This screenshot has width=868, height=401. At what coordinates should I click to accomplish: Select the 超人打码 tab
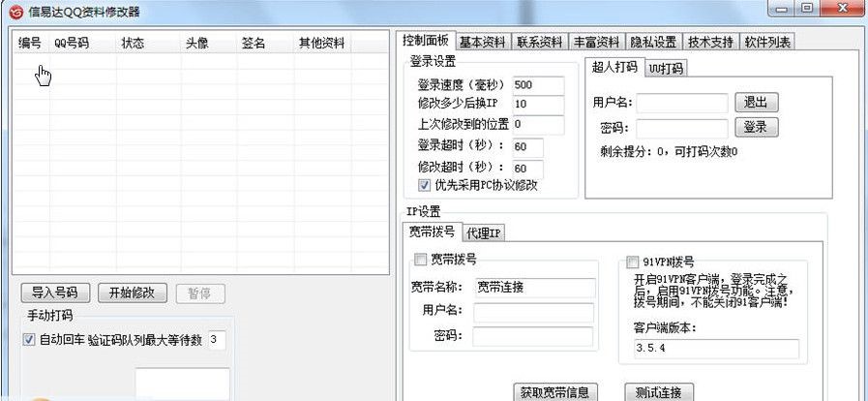614,67
